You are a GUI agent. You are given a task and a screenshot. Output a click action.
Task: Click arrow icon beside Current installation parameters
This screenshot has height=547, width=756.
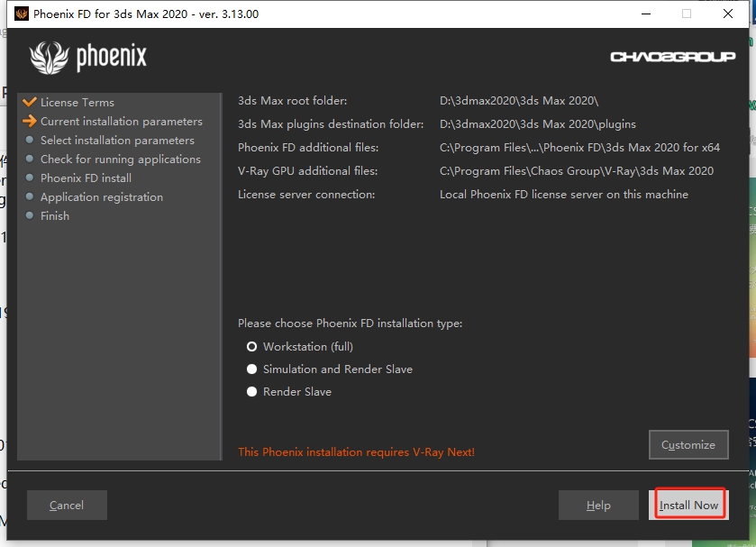point(30,121)
